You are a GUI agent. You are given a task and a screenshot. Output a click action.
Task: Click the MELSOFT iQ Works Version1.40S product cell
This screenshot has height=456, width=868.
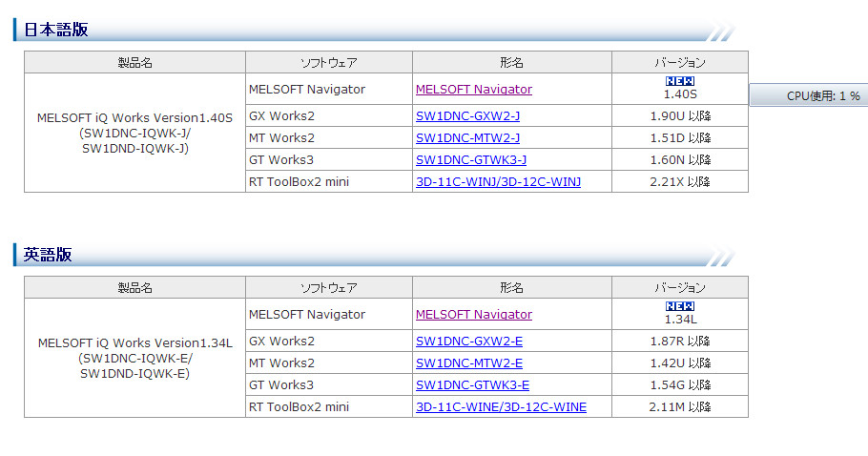point(134,133)
